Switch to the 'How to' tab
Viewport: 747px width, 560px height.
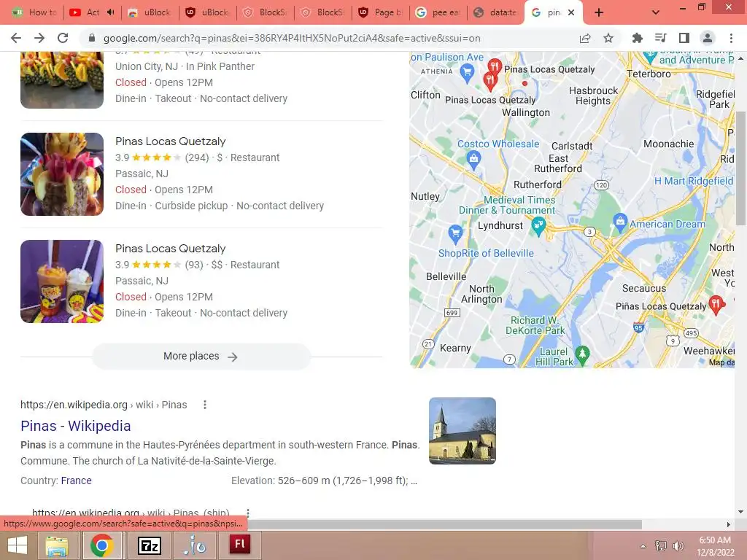click(35, 12)
